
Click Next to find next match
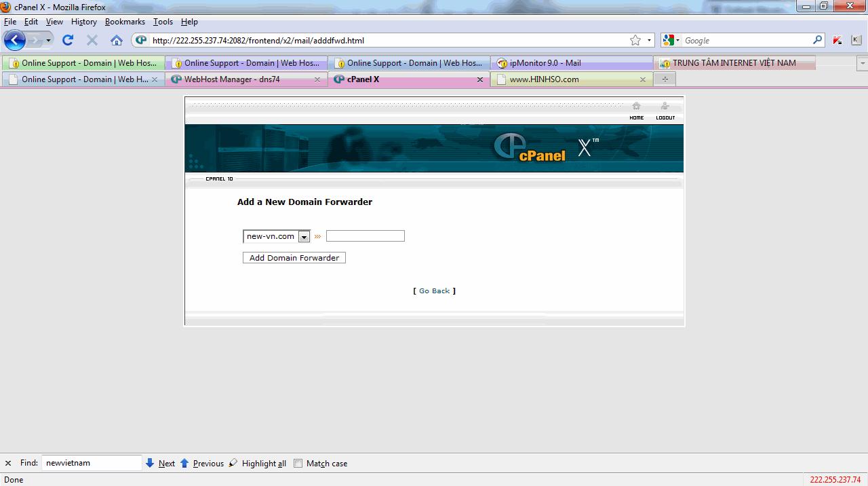(x=160, y=464)
